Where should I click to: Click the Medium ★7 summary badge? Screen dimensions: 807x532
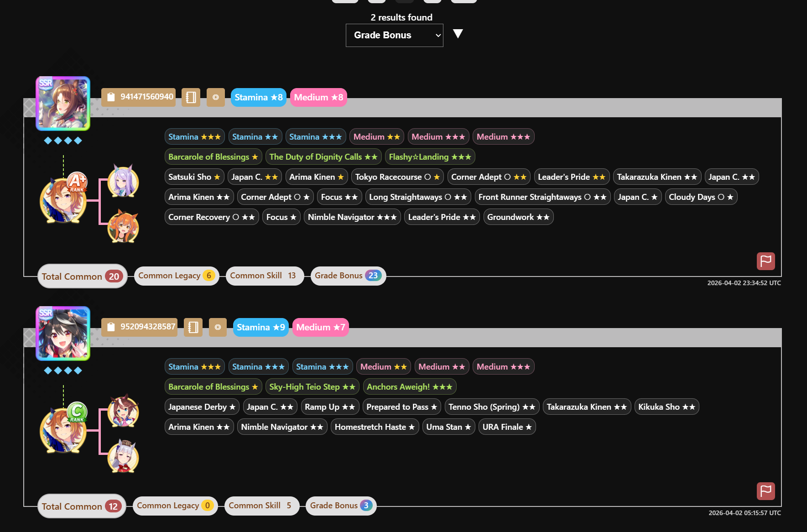coord(321,327)
